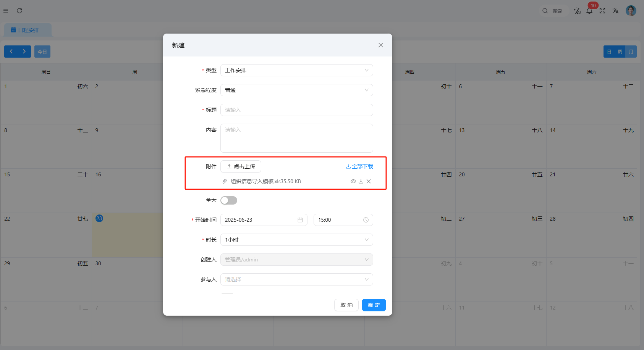Toggle fullscreen mode icon

(602, 11)
